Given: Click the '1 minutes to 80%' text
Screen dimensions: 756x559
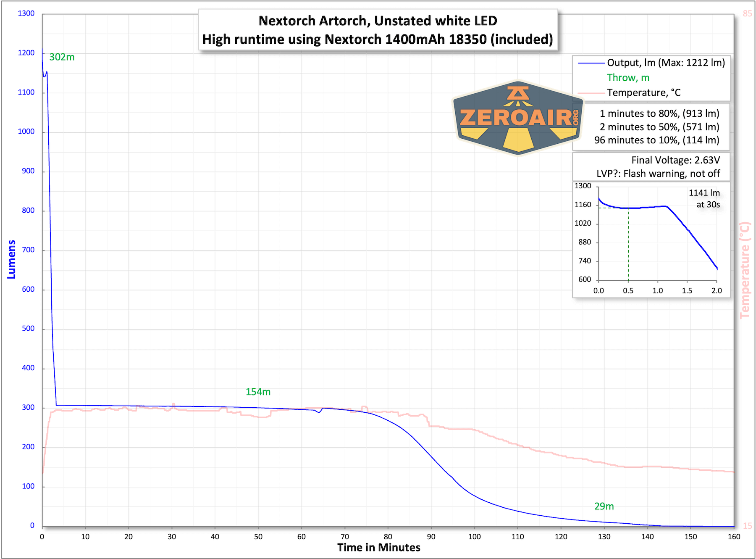Looking at the screenshot, I should (659, 113).
